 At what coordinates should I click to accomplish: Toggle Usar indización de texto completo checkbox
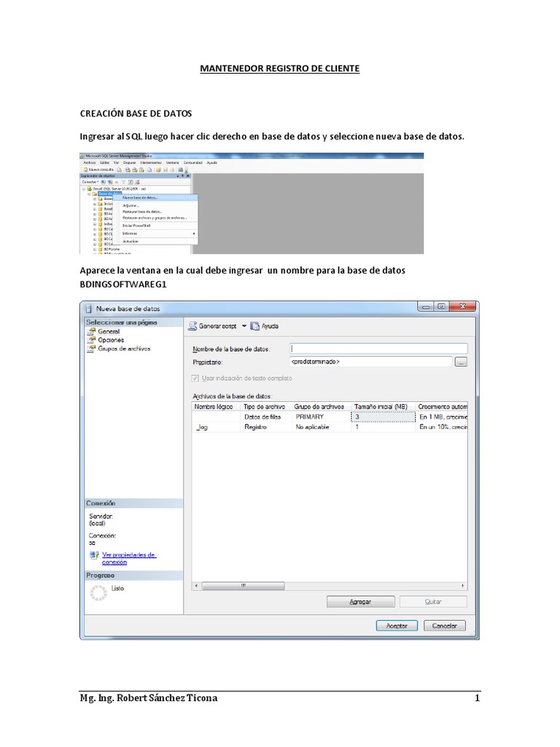coord(195,379)
